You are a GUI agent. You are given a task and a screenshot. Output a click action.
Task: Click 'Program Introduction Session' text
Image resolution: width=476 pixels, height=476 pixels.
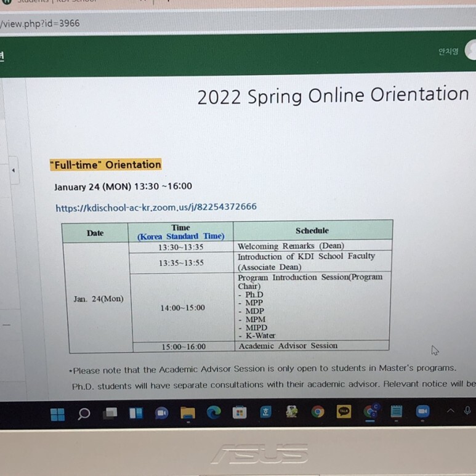pos(294,278)
